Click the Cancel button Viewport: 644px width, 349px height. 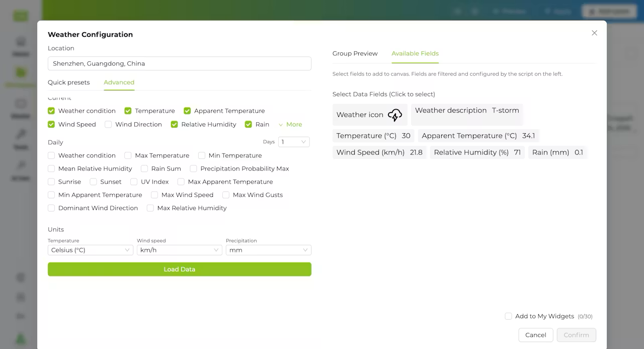(536, 335)
